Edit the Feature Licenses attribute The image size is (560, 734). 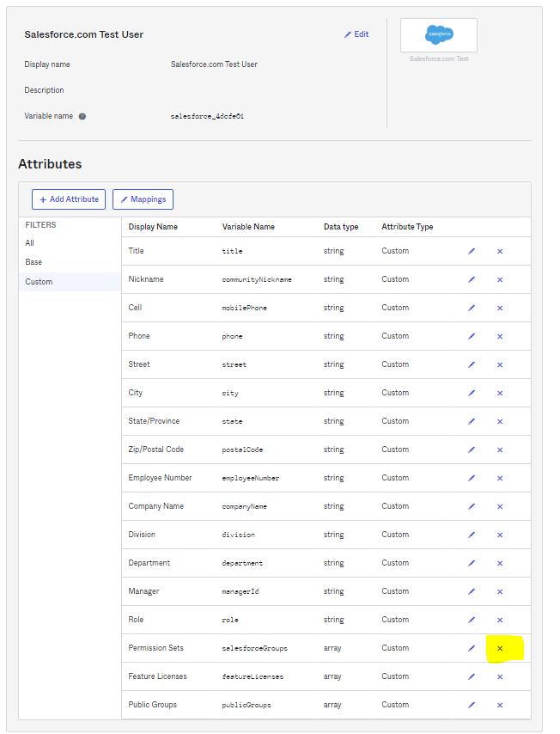pyautogui.click(x=472, y=676)
